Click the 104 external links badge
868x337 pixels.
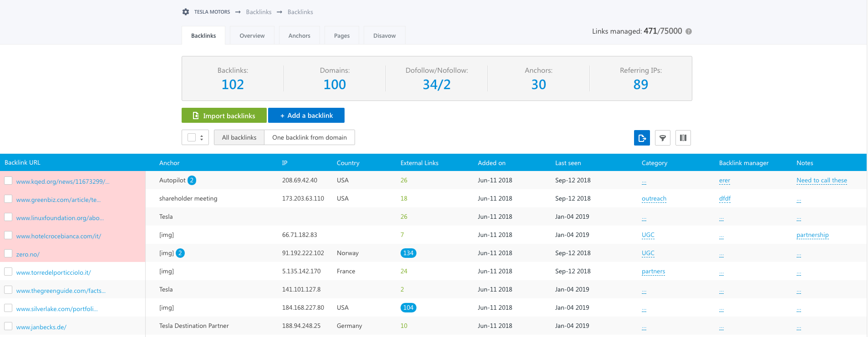pyautogui.click(x=408, y=307)
